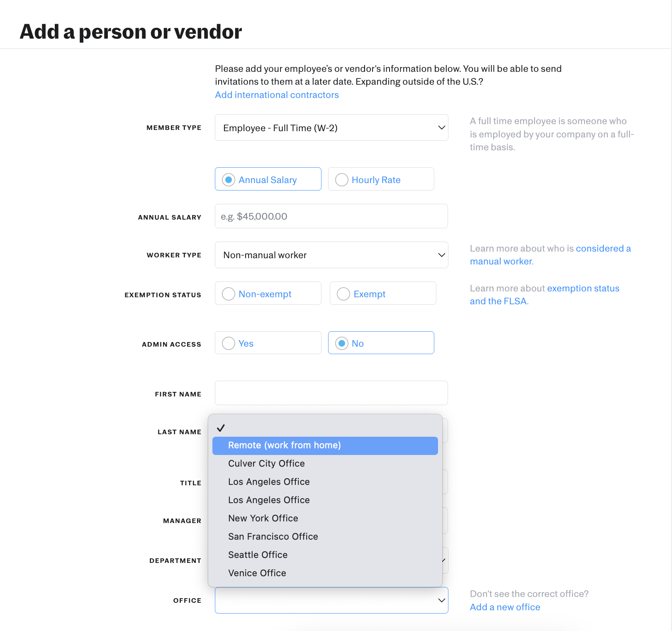Pick New York Office option

263,518
